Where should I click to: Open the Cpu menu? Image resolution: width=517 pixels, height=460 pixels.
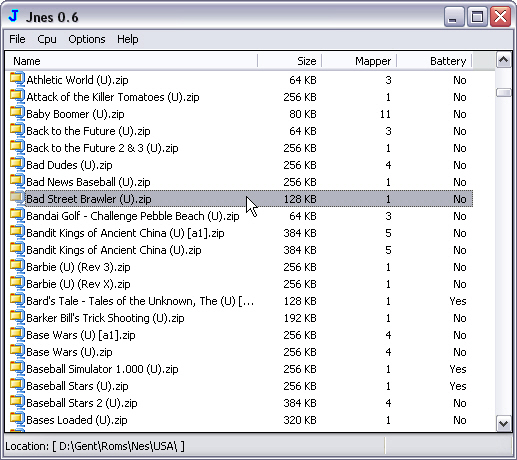[x=47, y=39]
